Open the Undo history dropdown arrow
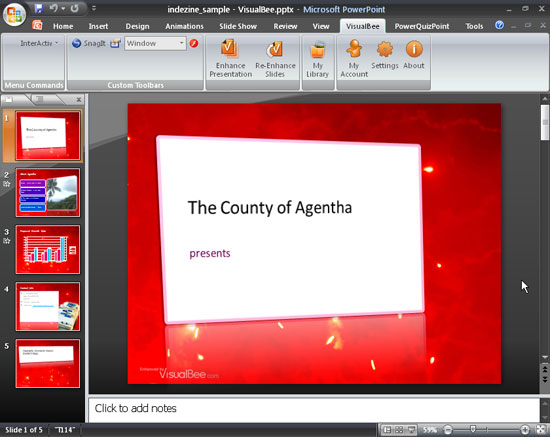 click(63, 8)
